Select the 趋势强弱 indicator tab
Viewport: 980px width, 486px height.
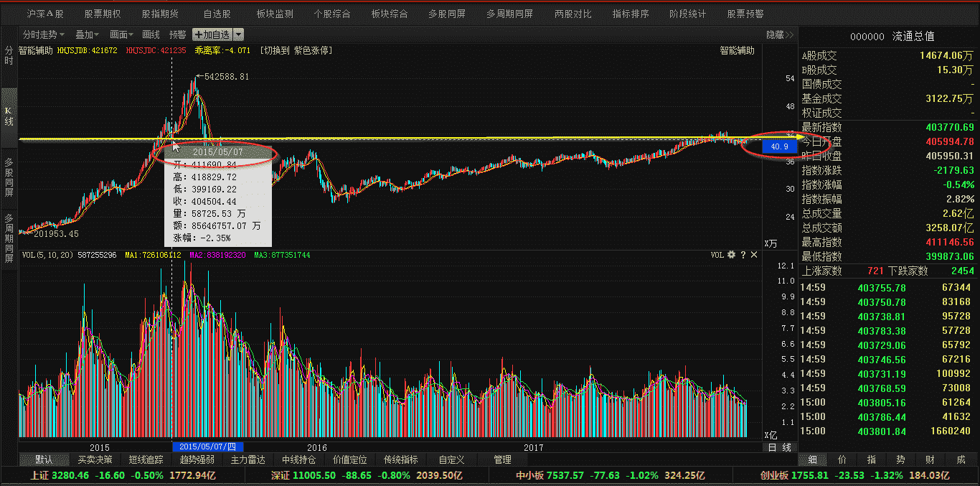coord(197,459)
